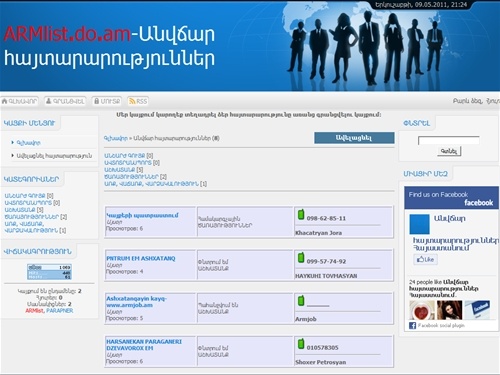Open the HARSANEKAN PARAGANERI DZEVAVOROX EM listing
500x375 pixels.
click(144, 345)
